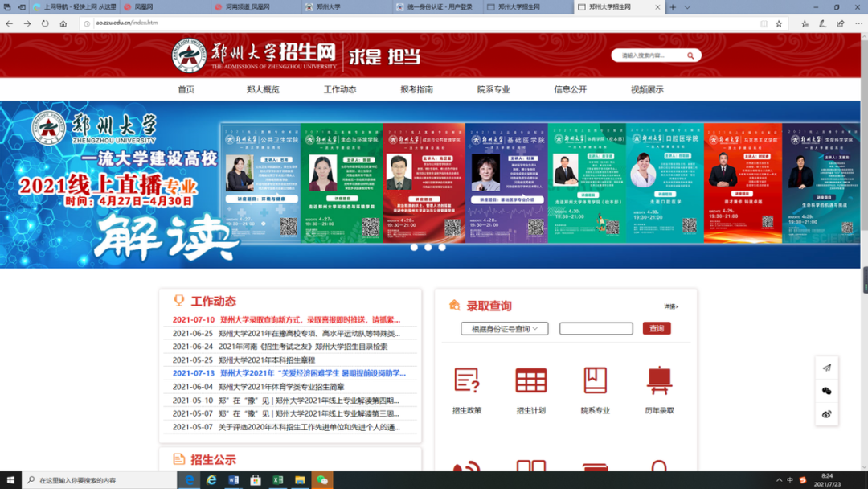The width and height of the screenshot is (868, 489).
Task: Click the 院系专业 book icon
Action: [x=595, y=382]
